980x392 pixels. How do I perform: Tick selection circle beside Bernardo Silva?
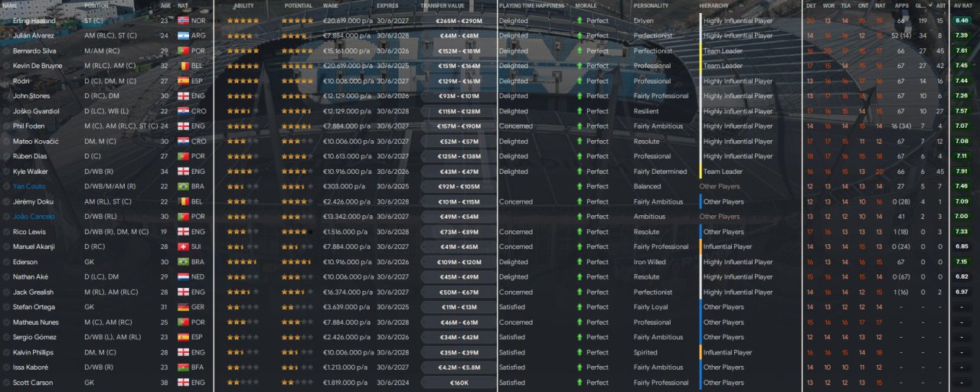[6, 51]
